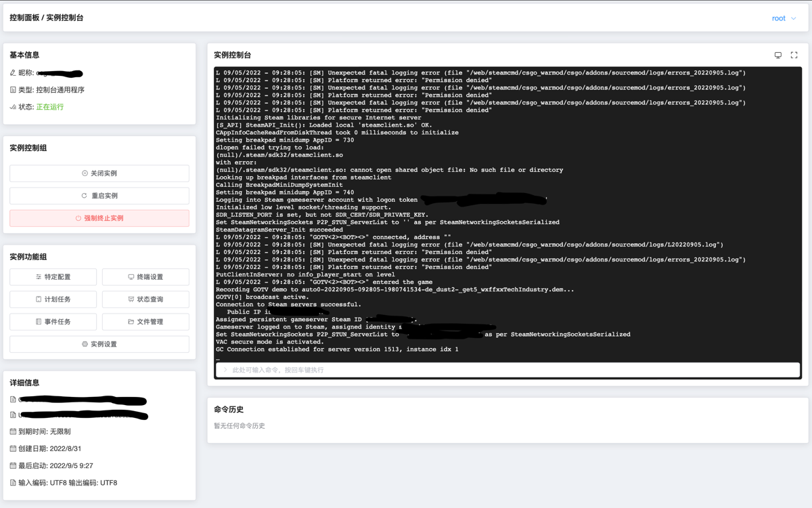Open 实例设置 button
812x508 pixels.
[x=99, y=344]
